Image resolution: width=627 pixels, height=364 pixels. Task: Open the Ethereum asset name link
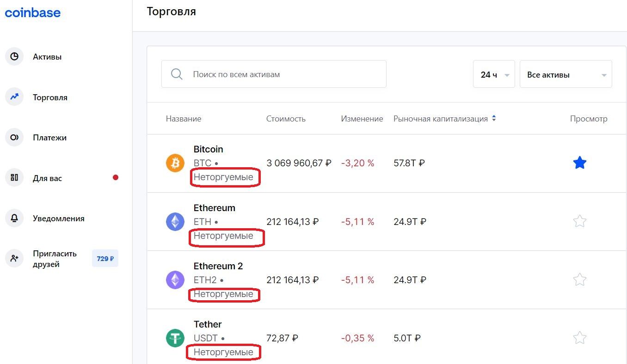point(214,208)
